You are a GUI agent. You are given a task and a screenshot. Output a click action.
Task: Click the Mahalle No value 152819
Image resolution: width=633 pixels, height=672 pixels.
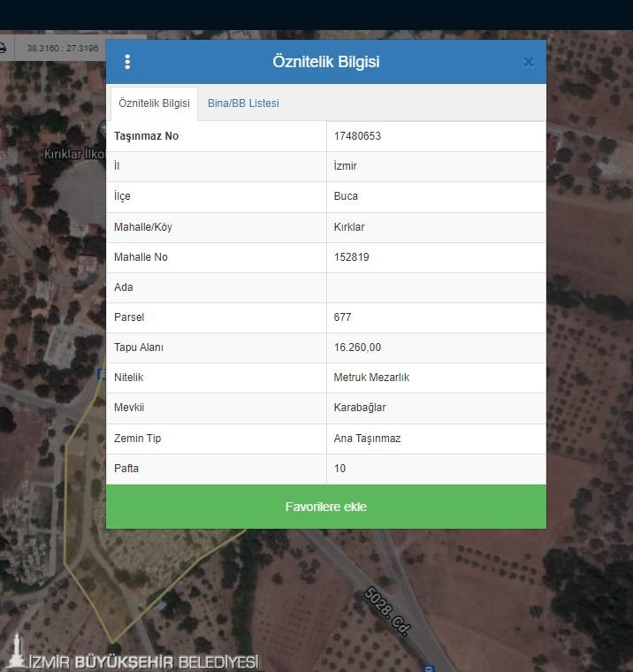(351, 257)
